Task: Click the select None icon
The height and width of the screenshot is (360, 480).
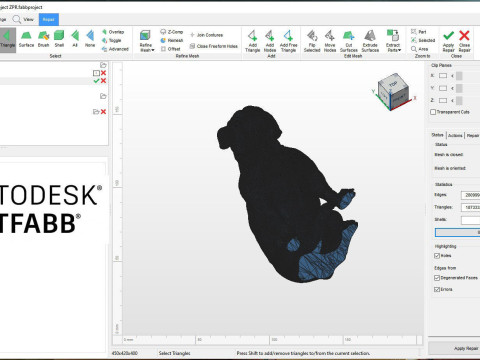Action: pos(90,39)
